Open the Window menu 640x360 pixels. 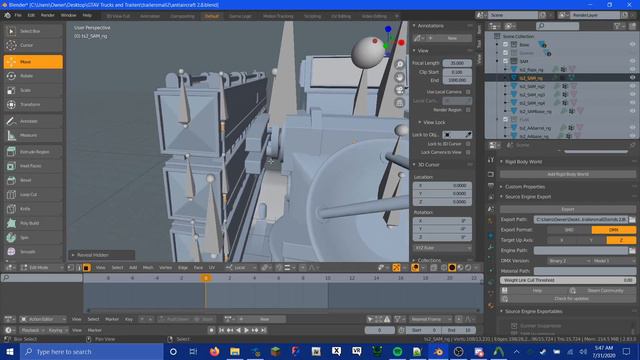coord(69,16)
